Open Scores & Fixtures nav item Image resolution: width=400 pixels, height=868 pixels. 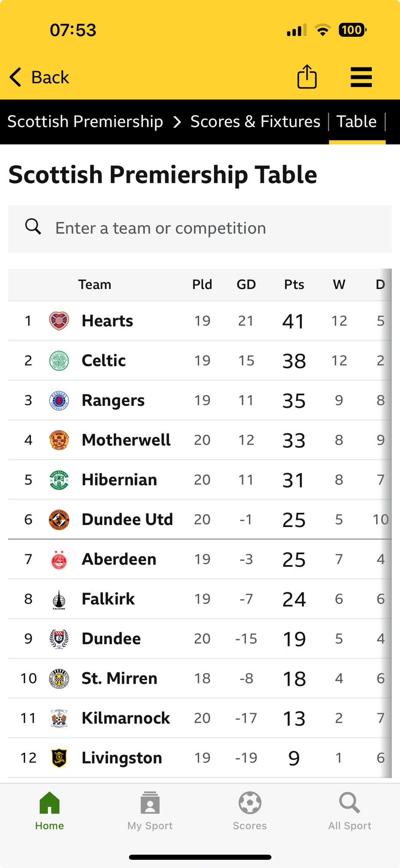tap(255, 122)
